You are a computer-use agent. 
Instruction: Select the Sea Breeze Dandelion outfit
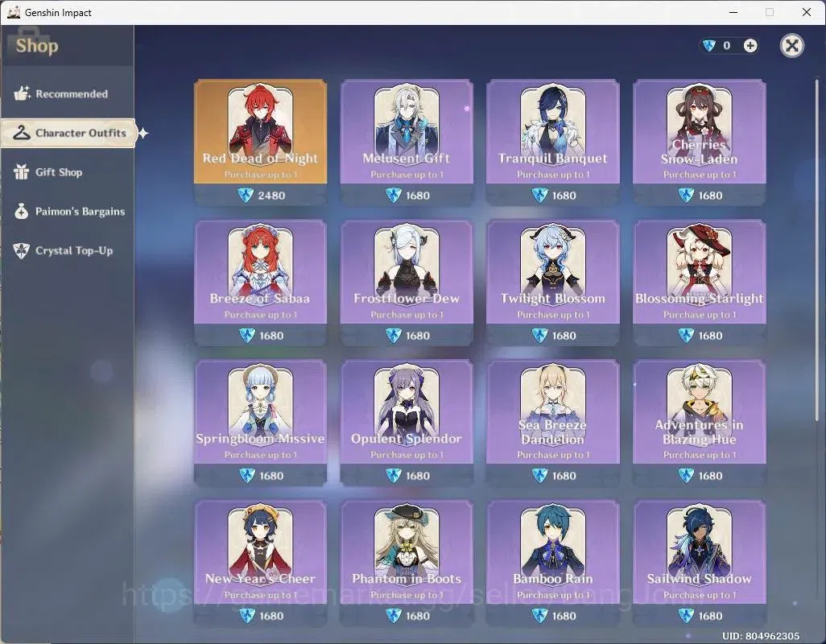[x=552, y=423]
